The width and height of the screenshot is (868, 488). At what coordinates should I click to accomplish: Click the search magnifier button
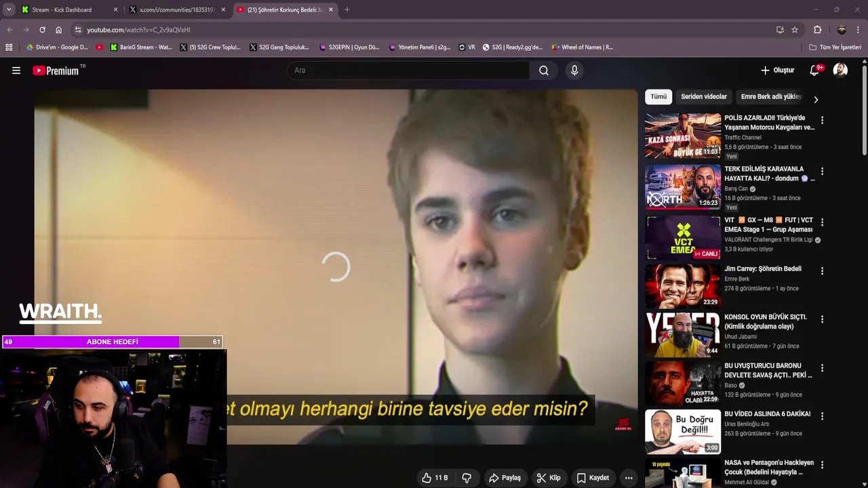[x=544, y=70]
